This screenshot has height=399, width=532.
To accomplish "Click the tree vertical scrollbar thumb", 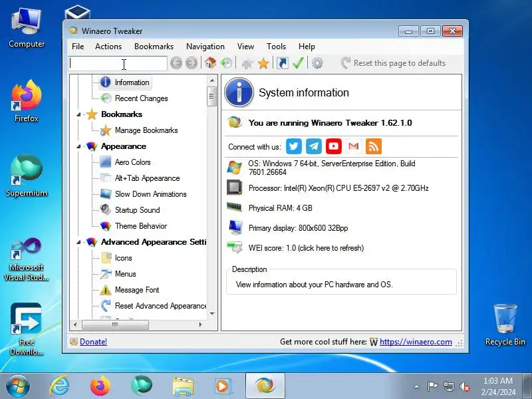I will coord(211,96).
